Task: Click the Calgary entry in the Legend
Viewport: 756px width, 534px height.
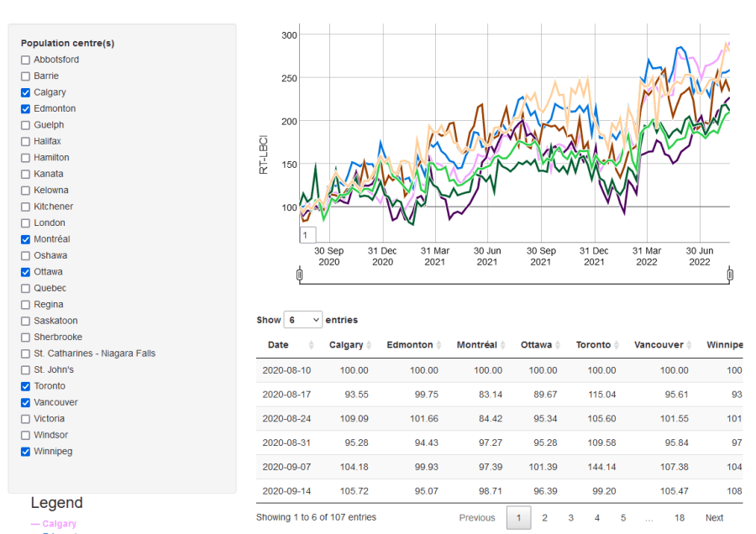Action: (59, 524)
